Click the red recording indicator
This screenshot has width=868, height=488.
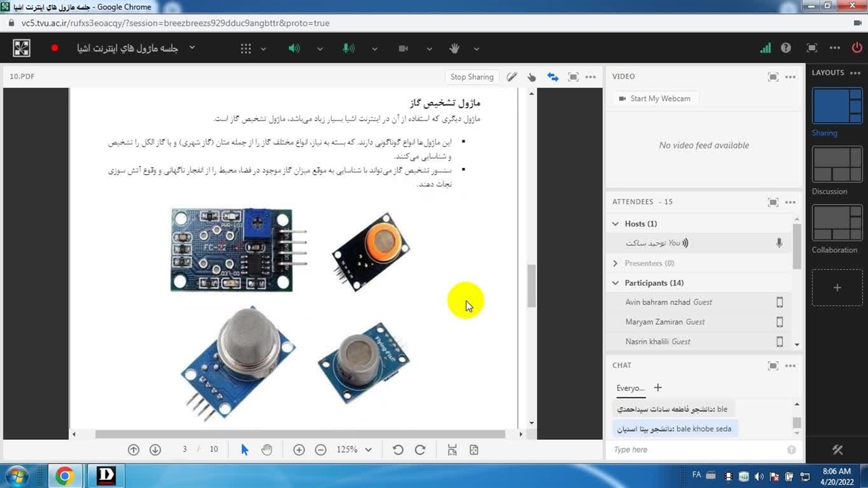(55, 48)
